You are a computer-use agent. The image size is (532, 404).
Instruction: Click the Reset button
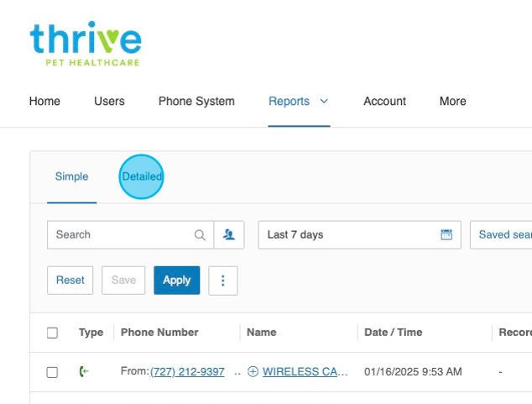coord(70,281)
